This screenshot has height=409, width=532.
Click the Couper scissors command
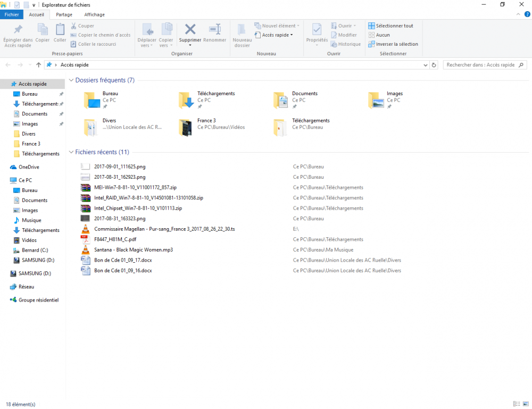(x=82, y=26)
